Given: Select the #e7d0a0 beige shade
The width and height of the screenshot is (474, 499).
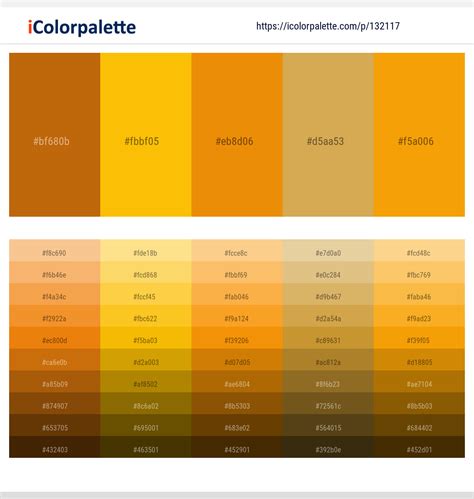Looking at the screenshot, I should (328, 251).
